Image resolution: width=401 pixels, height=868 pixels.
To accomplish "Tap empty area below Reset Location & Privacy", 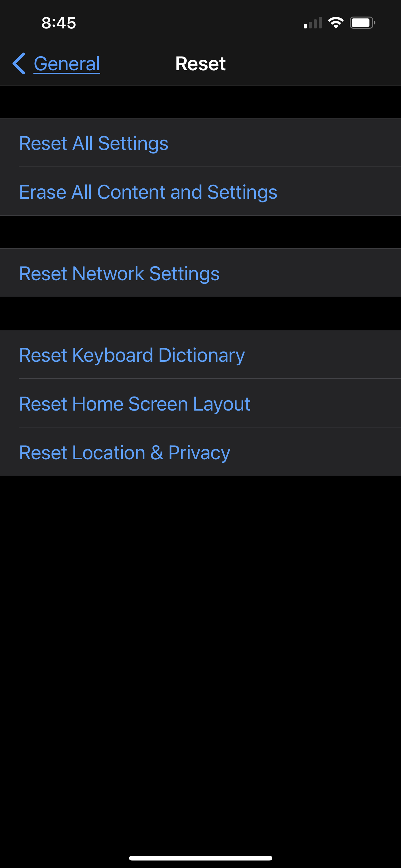I will [x=200, y=640].
